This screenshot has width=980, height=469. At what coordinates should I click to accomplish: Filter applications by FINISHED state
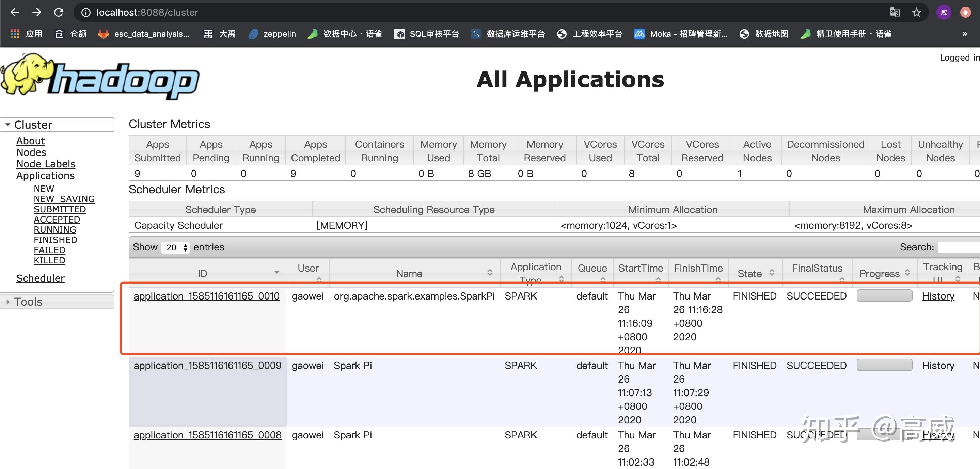[56, 240]
